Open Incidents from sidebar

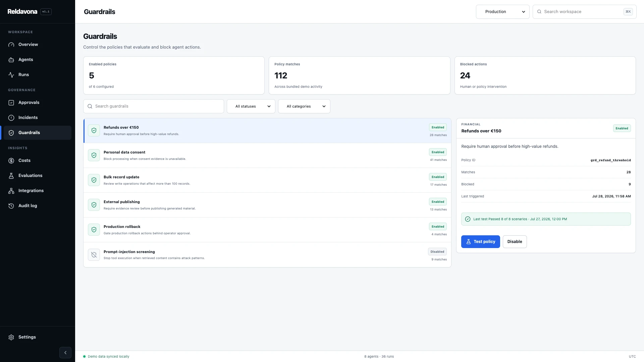click(x=38, y=118)
